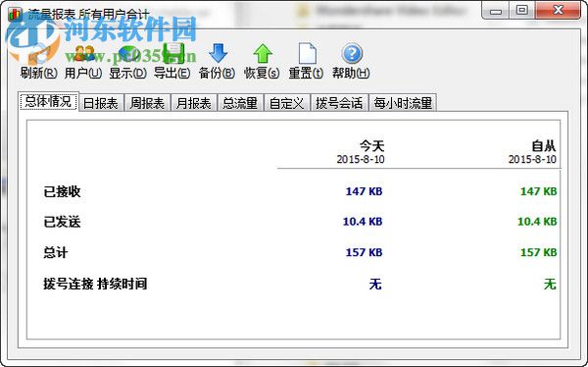This screenshot has height=367, width=588.
Task: Click the green 无 dial-up value
Action: 550,284
